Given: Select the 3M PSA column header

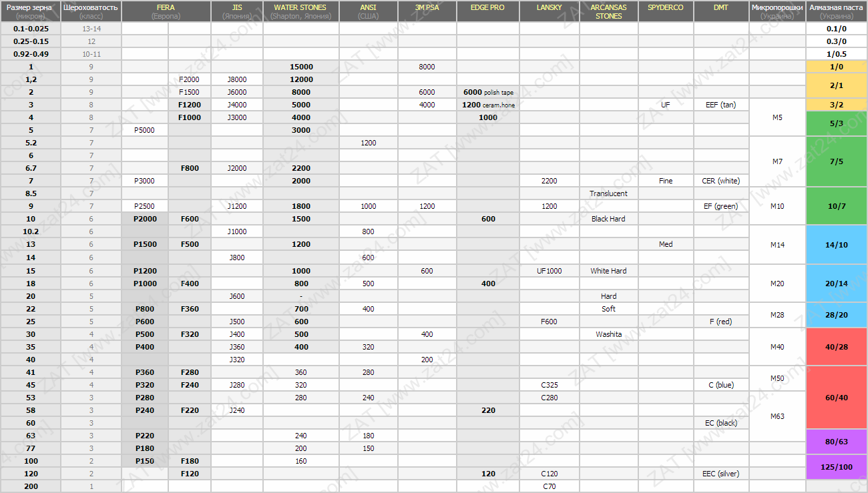Looking at the screenshot, I should click(427, 11).
